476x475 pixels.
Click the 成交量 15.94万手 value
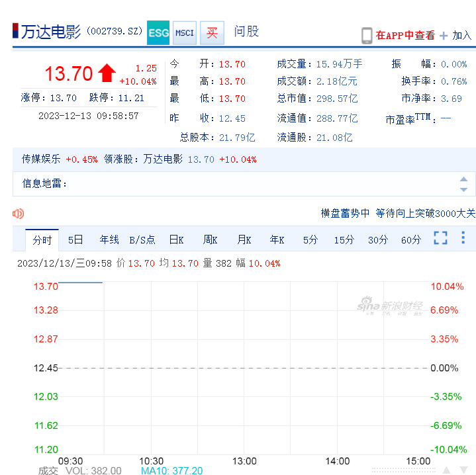[x=339, y=64]
